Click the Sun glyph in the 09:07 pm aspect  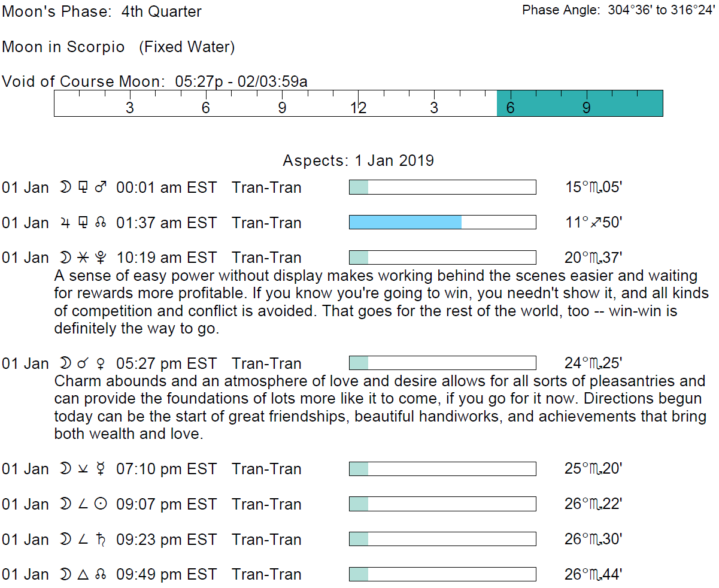[x=101, y=504]
